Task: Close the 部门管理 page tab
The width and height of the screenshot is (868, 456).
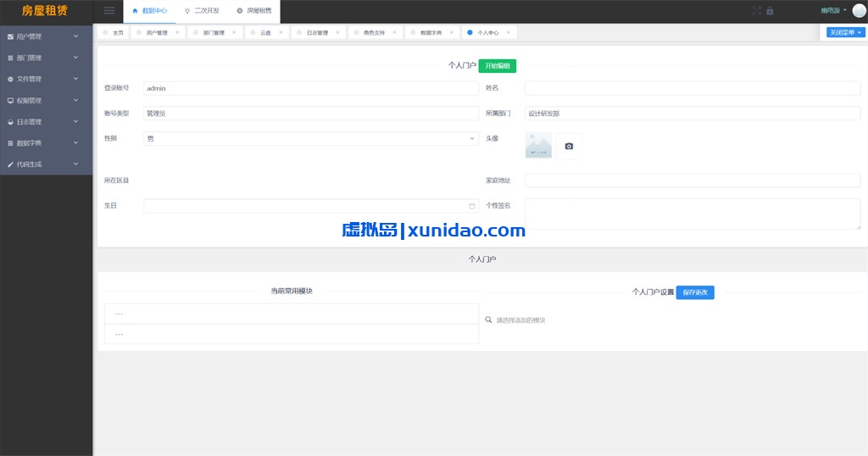Action: (234, 33)
